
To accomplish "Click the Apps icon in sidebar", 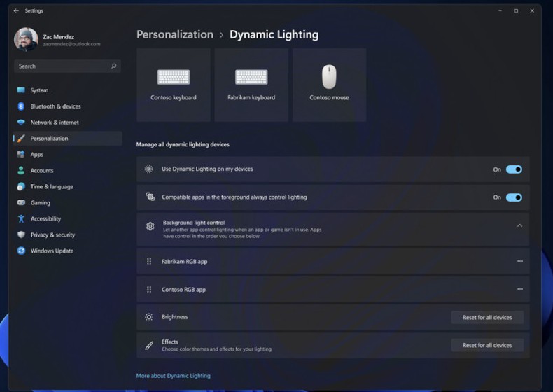I will pyautogui.click(x=21, y=154).
